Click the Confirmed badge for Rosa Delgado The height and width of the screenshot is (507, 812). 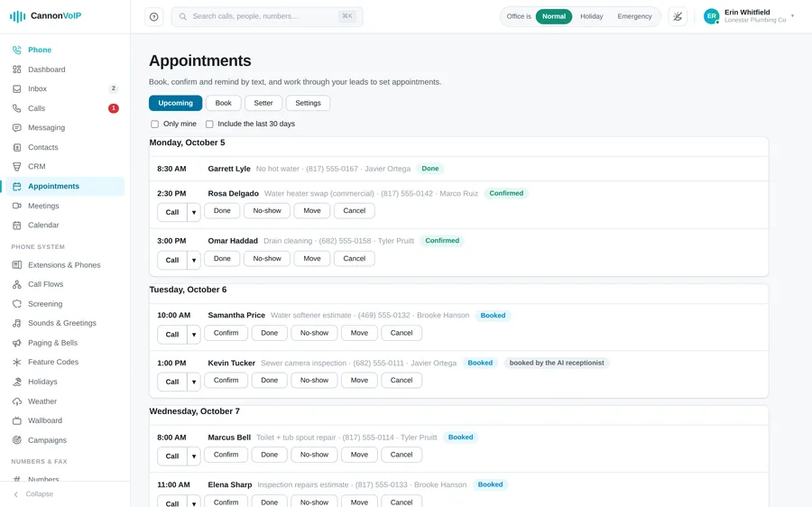(x=506, y=194)
